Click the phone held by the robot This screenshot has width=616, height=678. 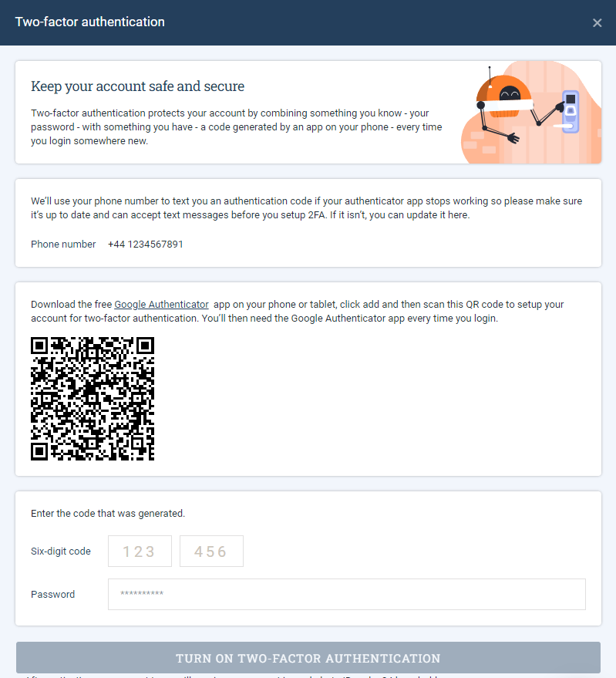pos(571,112)
